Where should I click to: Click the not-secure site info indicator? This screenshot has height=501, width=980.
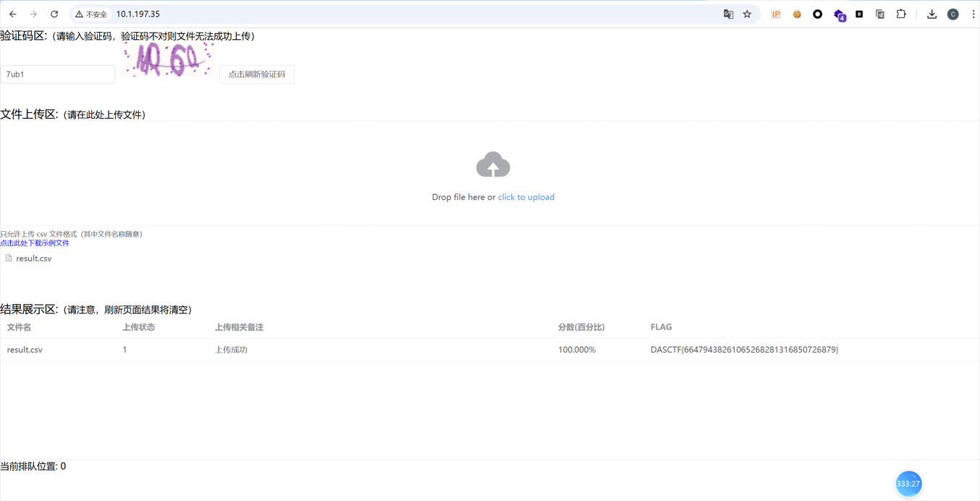tap(91, 14)
